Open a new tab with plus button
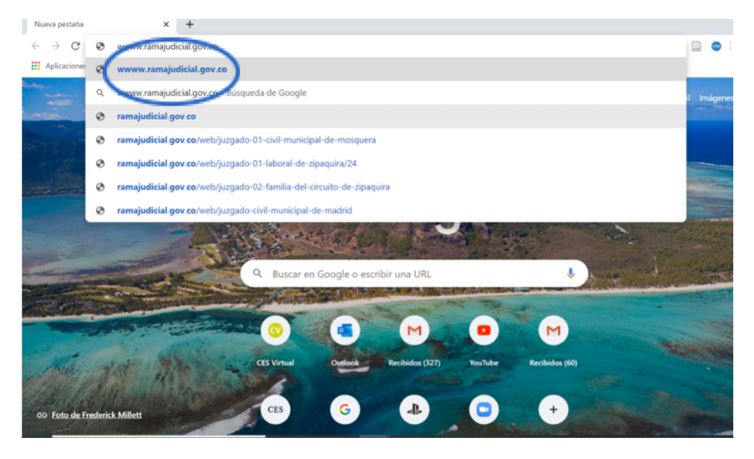Image resolution: width=754 pixels, height=459 pixels. pyautogui.click(x=190, y=24)
